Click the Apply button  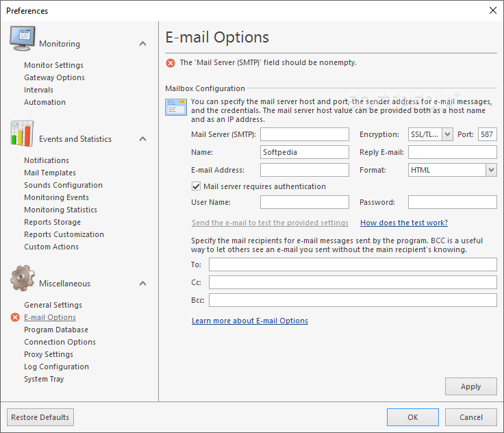[x=470, y=386]
